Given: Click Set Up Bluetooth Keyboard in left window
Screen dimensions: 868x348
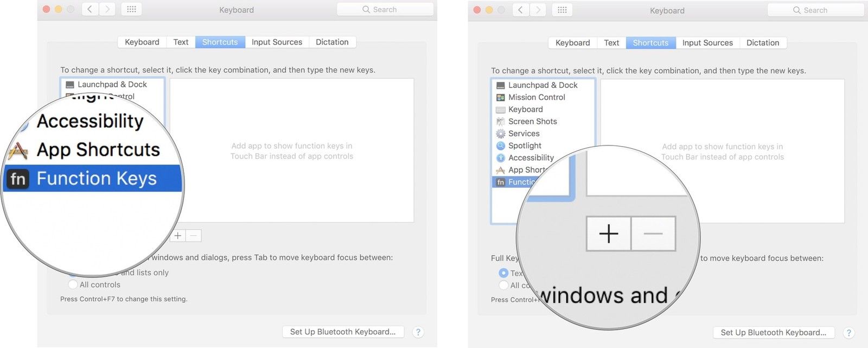Looking at the screenshot, I should click(x=343, y=332).
